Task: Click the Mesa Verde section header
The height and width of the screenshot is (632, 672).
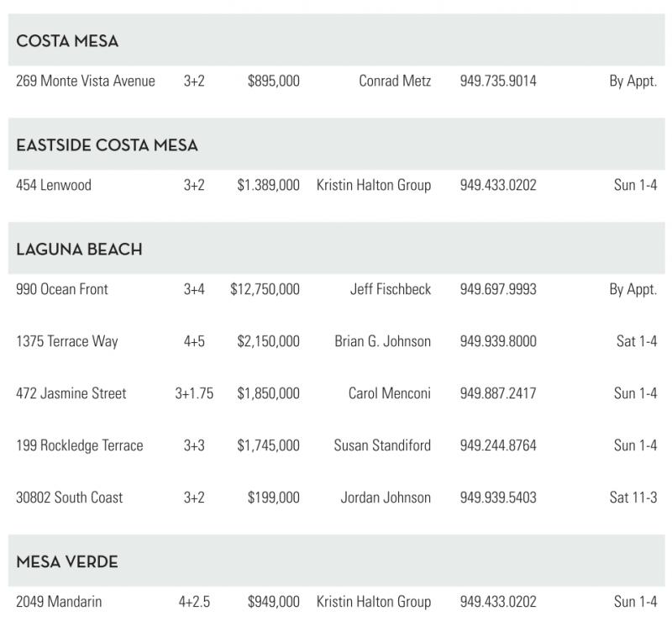Action: tap(67, 562)
